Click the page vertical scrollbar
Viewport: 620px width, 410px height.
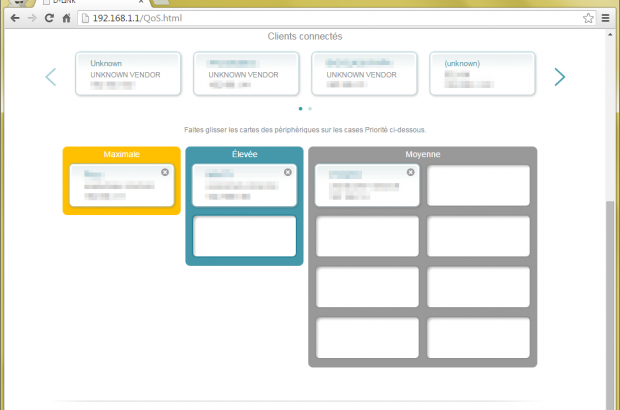(x=612, y=300)
